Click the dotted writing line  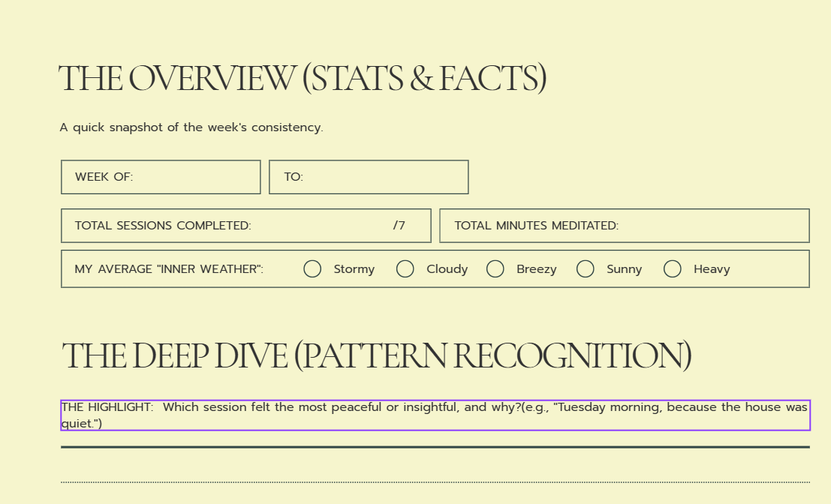[x=435, y=482]
